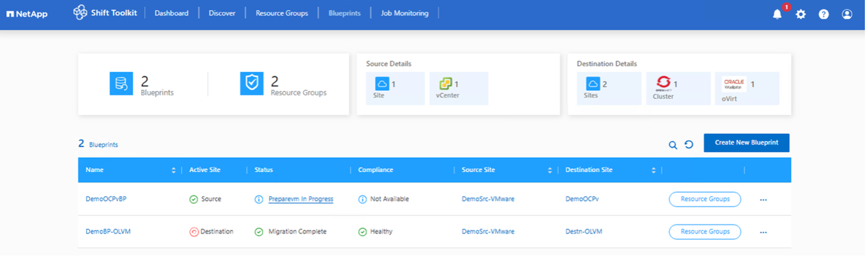Click the Not Available compliance text
Image resolution: width=868 pixels, height=258 pixels.
coord(391,200)
